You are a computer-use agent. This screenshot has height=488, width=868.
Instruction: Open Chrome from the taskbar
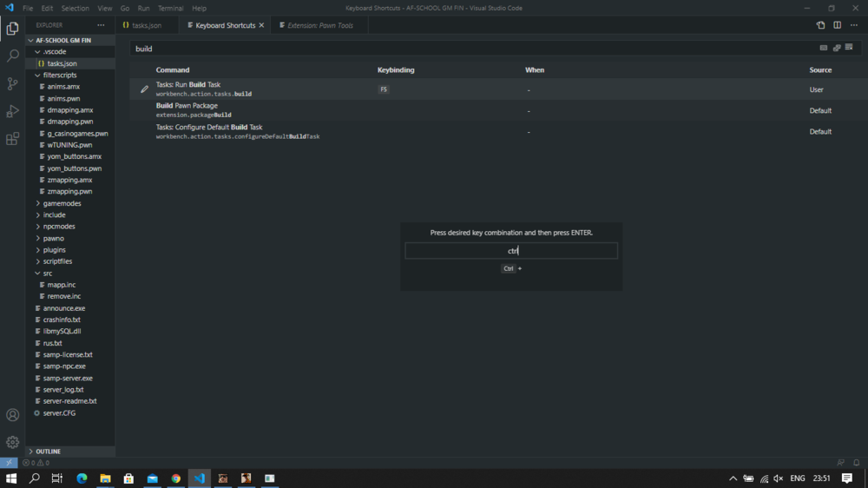176,478
